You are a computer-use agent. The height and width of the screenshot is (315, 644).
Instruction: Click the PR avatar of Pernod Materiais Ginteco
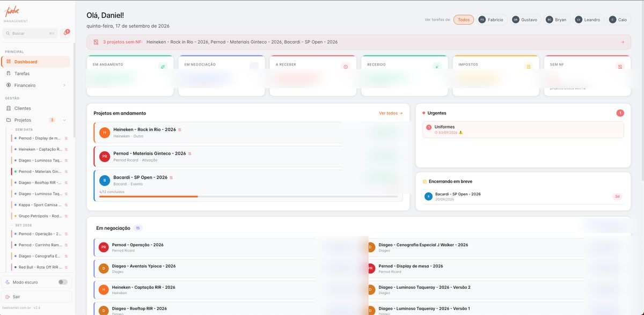click(105, 157)
